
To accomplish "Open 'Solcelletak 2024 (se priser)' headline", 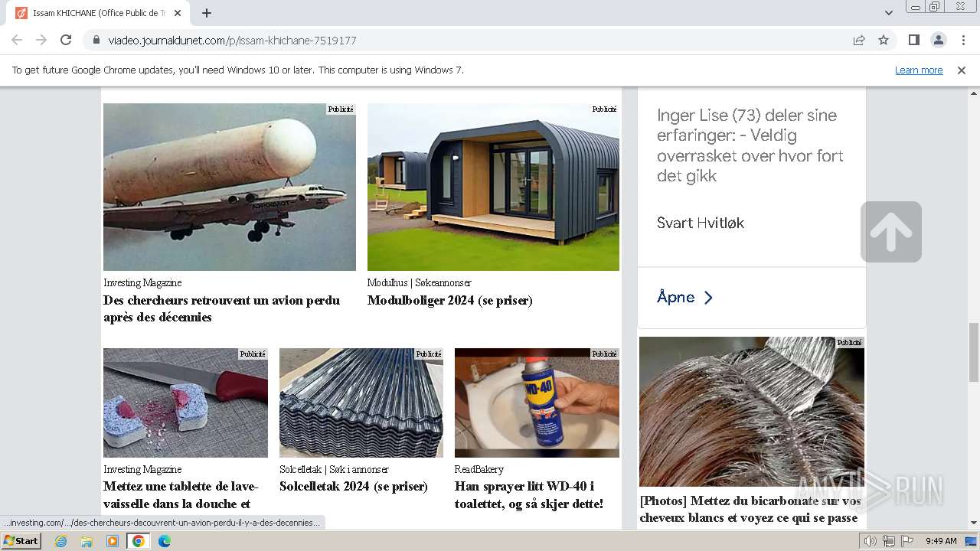I will tap(354, 486).
